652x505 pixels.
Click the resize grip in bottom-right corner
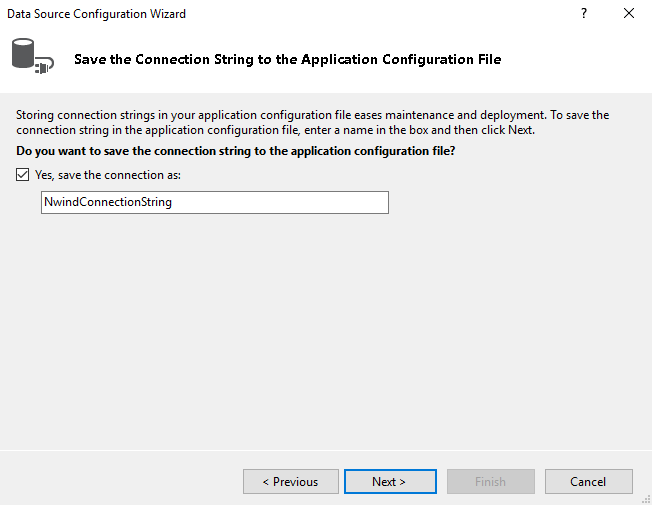click(645, 498)
